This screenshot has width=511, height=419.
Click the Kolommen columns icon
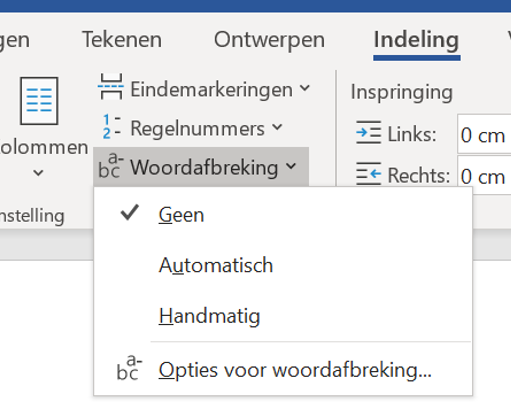point(39,101)
